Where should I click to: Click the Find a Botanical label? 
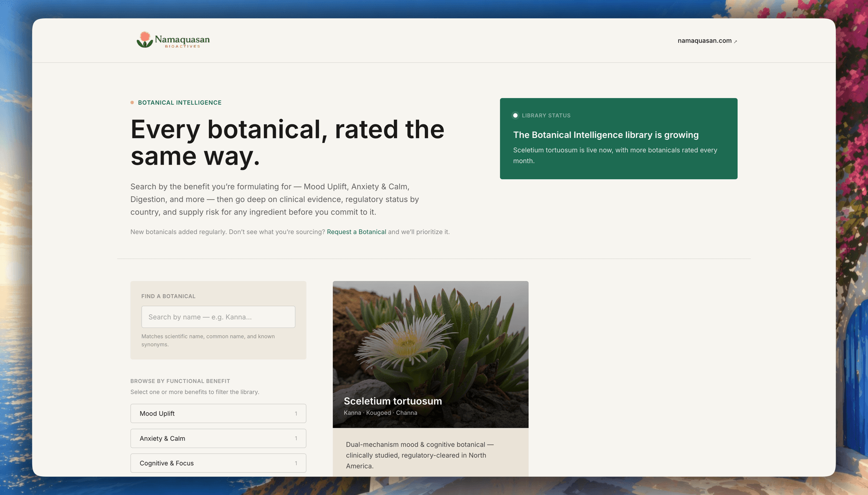click(x=168, y=296)
